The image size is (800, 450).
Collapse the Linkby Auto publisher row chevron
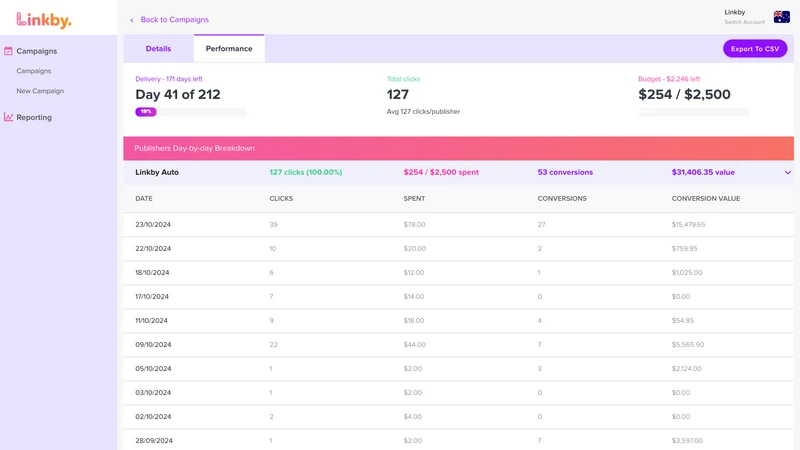[787, 172]
